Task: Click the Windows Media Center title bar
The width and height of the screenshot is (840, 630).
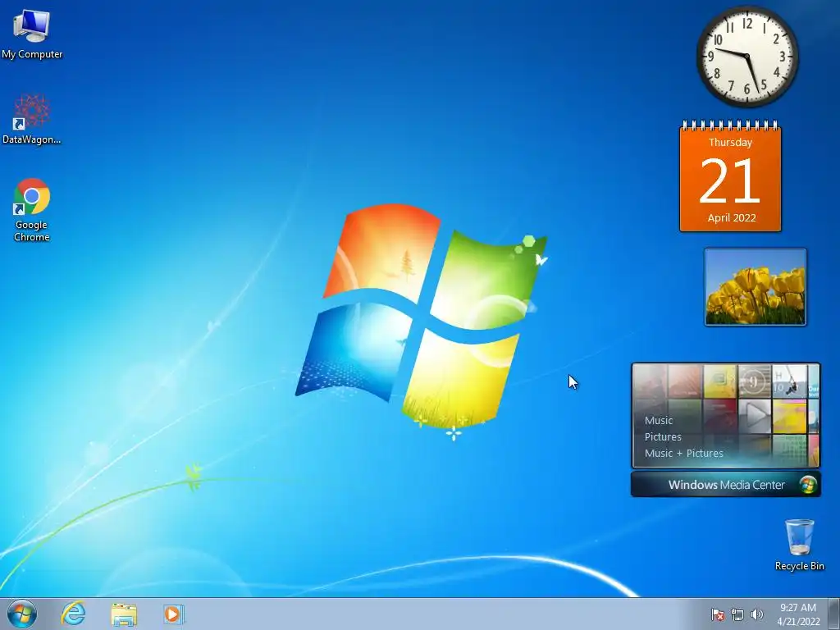Action: point(726,484)
